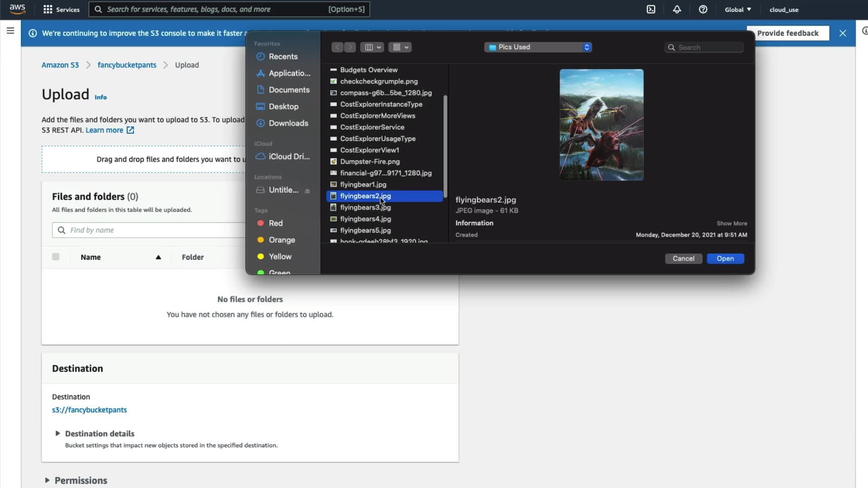Choose the Orange tag in sidebar
The width and height of the screenshot is (868, 488).
point(281,240)
